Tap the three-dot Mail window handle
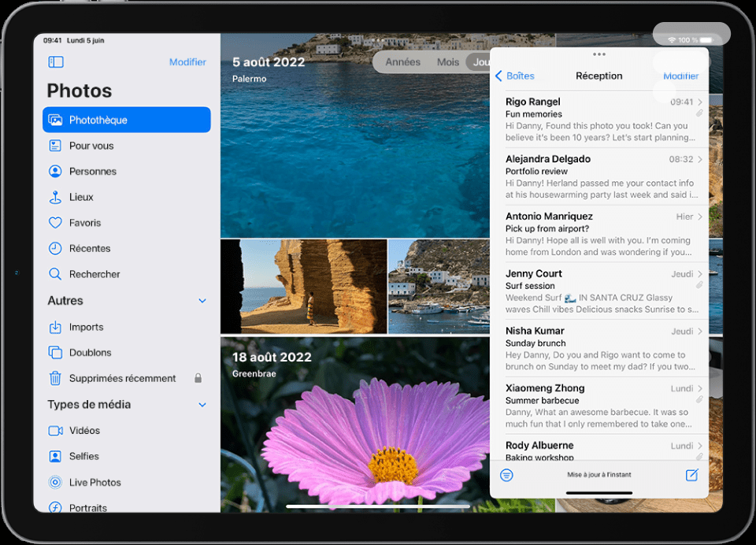 click(599, 54)
